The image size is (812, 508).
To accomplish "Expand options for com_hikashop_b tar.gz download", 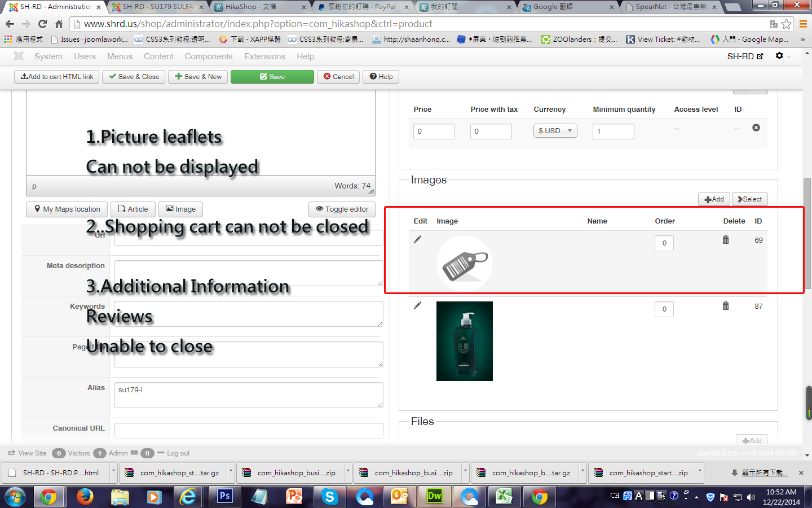I will coord(582,472).
